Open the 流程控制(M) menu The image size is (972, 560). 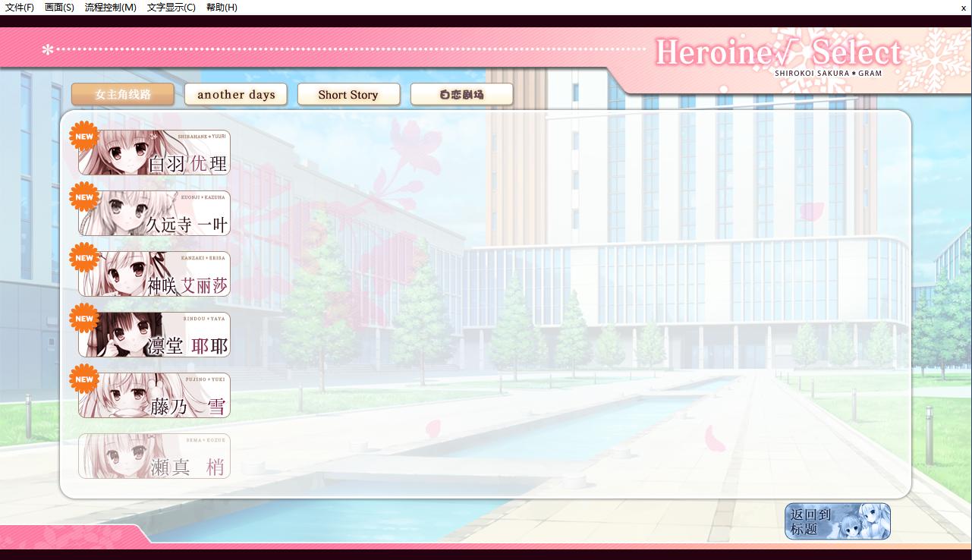pos(111,7)
